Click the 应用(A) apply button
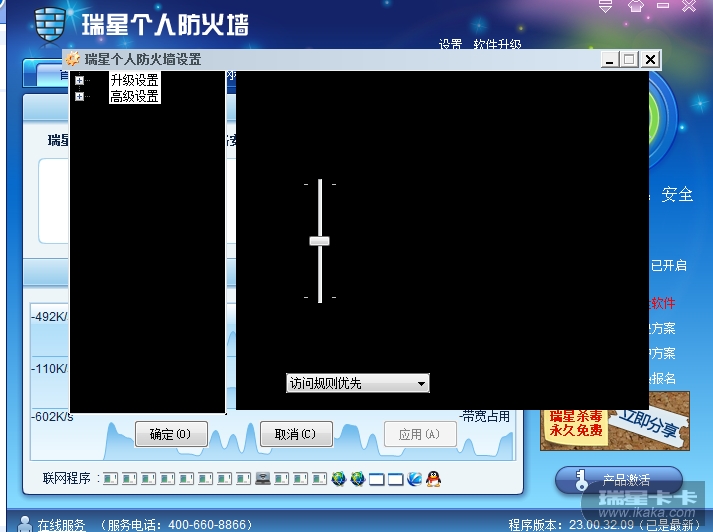The height and width of the screenshot is (532, 713). (420, 434)
